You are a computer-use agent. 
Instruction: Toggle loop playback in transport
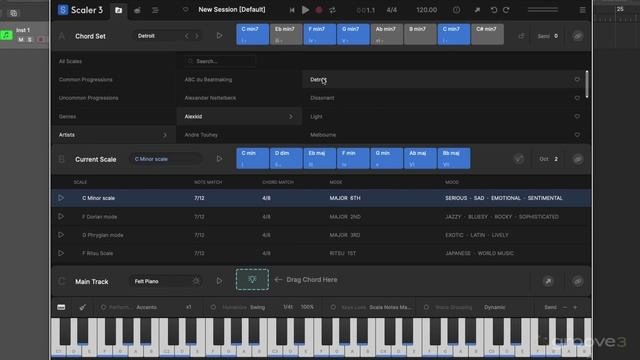pos(333,10)
